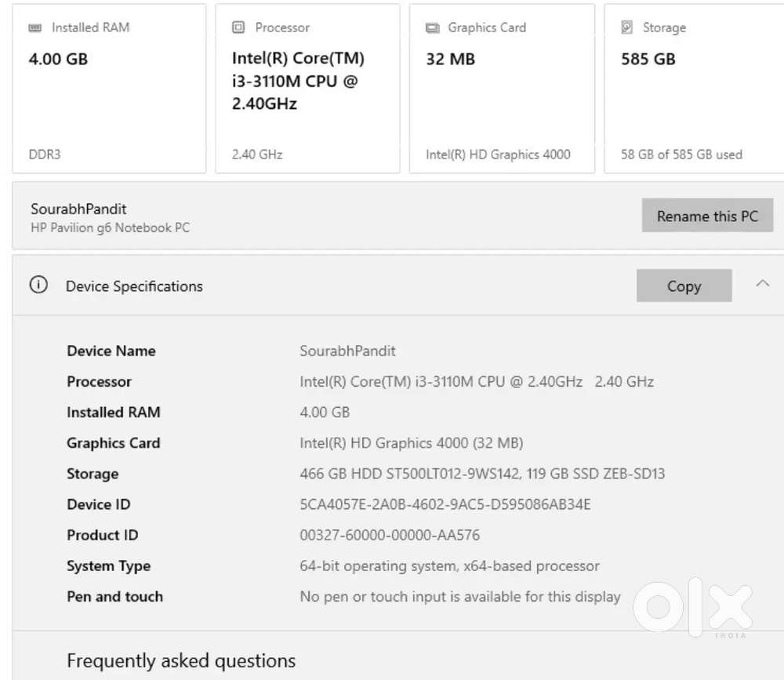Click the Pen and touch row
Image resolution: width=784 pixels, height=680 pixels.
[x=459, y=596]
